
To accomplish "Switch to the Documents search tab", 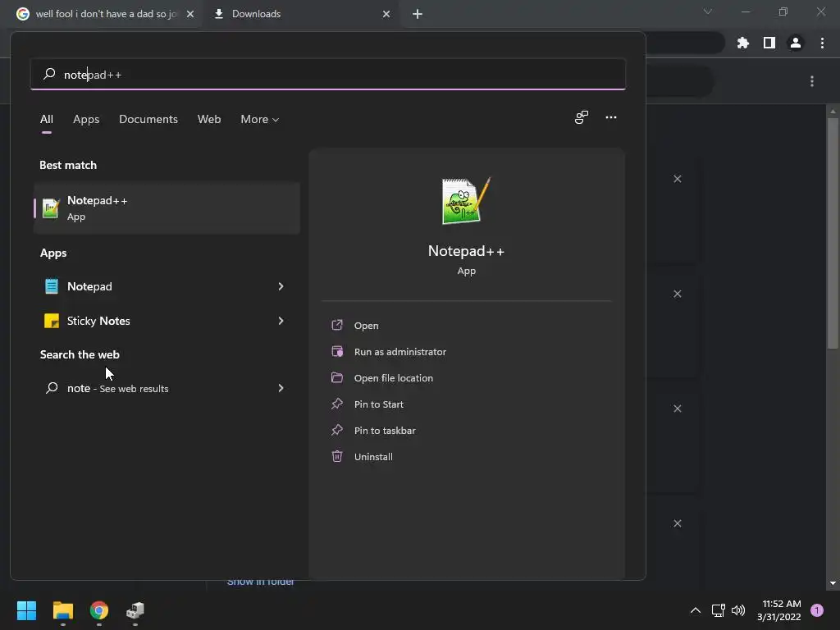I will tap(148, 120).
